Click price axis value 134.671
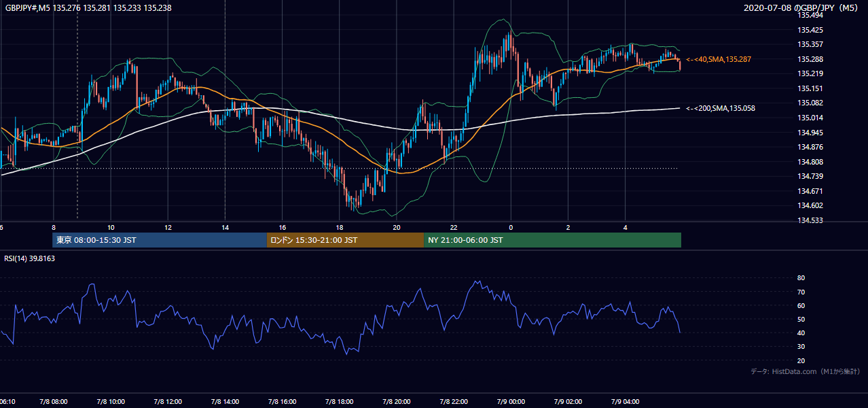This screenshot has width=868, height=408. pos(810,191)
